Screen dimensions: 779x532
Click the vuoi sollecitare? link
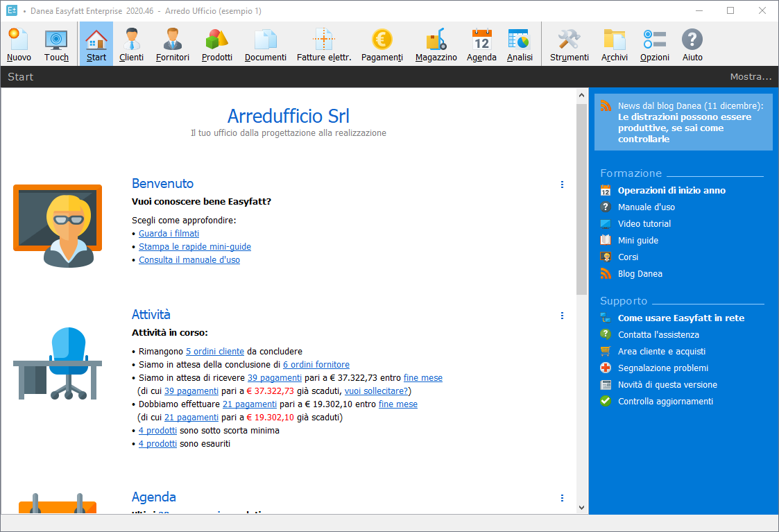click(x=376, y=391)
